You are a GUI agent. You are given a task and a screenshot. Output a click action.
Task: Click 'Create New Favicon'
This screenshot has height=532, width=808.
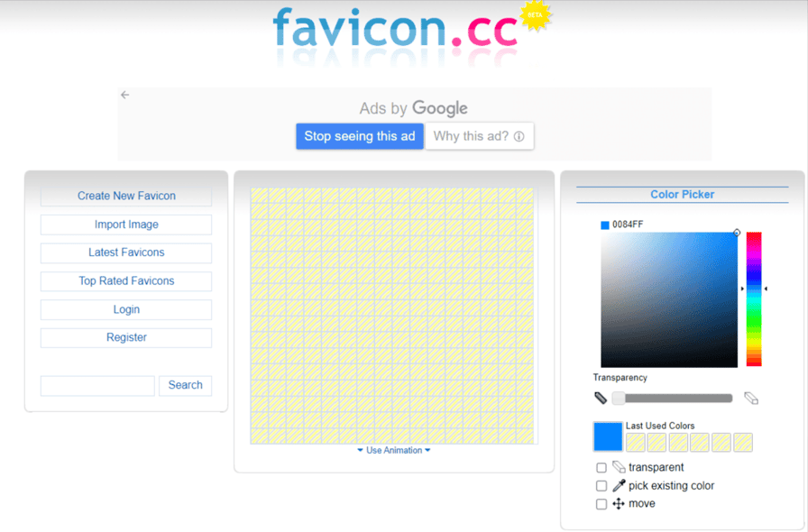pos(125,196)
